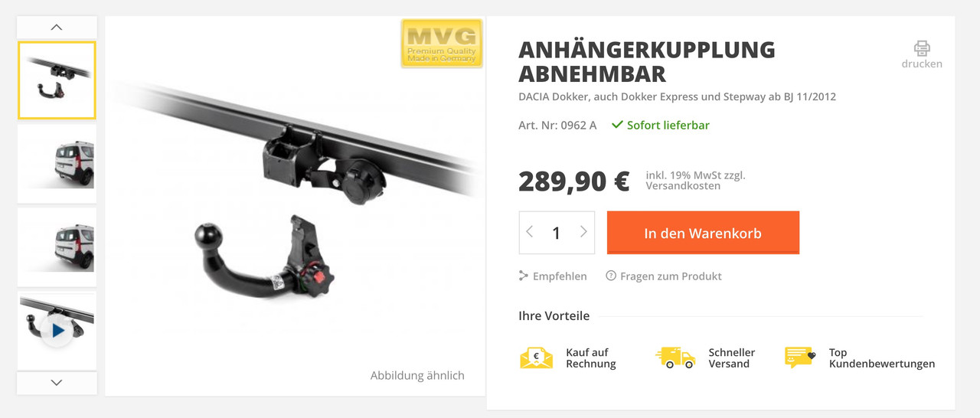Click the Top Kundenbewertungen speech bubble icon
The width and height of the screenshot is (980, 418).
[x=800, y=358]
